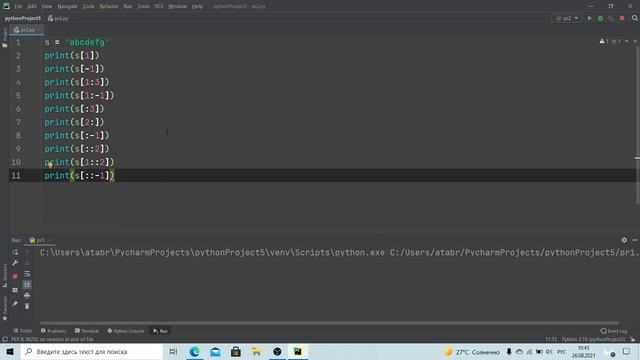640x360 pixels.
Task: Open the Terminal tool window
Action: tap(87, 331)
